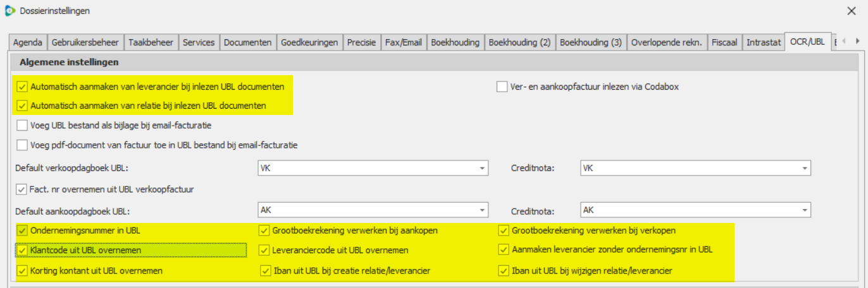The height and width of the screenshot is (288, 868).
Task: Disable Korting kontant uit UBL overnemen
Action: pyautogui.click(x=23, y=271)
